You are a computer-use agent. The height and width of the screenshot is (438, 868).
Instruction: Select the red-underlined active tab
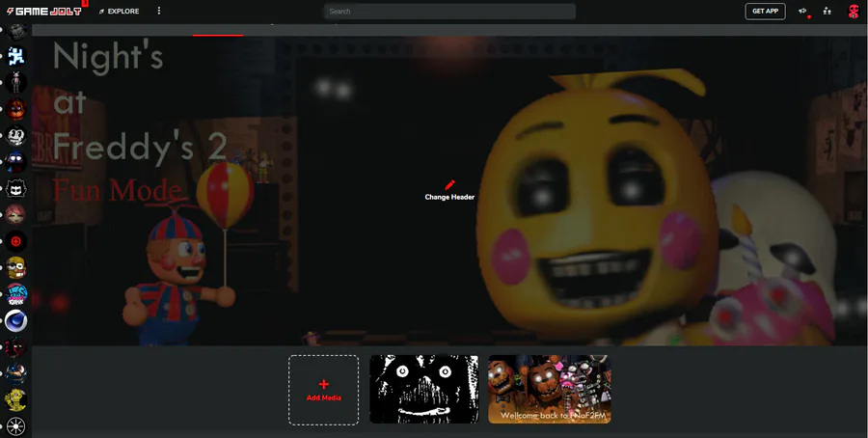pyautogui.click(x=218, y=31)
